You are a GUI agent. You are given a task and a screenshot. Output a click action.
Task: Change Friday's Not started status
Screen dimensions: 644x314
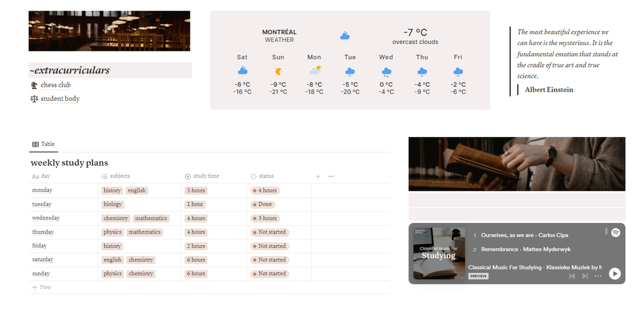click(269, 246)
